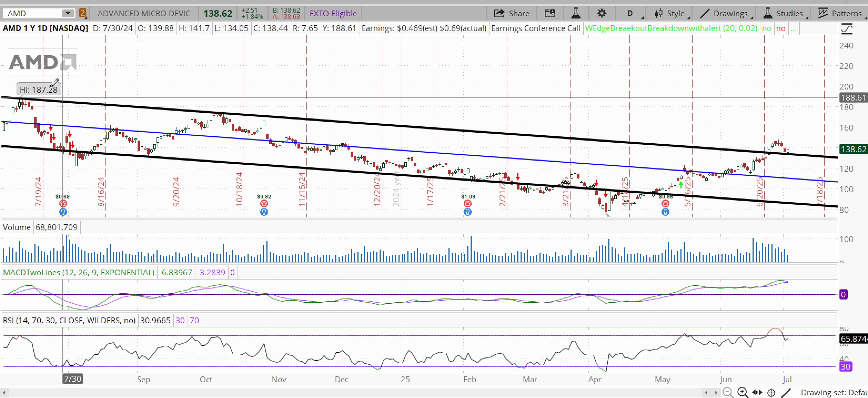The image size is (868, 398).
Task: Click the AMD 1 Y 1D [NASDAQ] chart title
Action: click(46, 28)
